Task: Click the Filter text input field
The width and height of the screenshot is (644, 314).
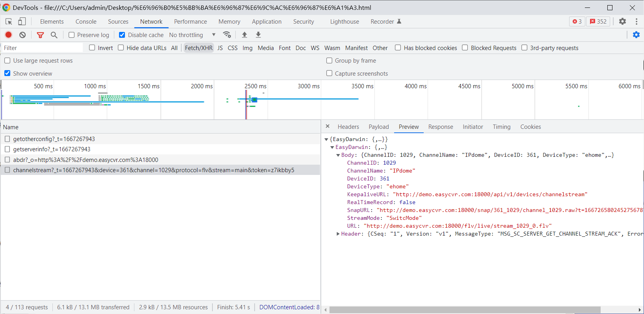Action: point(41,48)
